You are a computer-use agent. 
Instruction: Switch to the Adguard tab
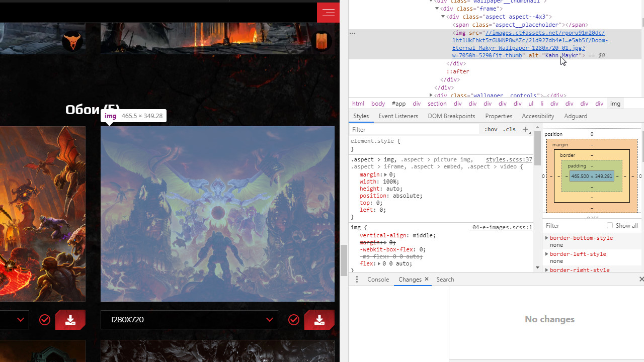tap(576, 116)
